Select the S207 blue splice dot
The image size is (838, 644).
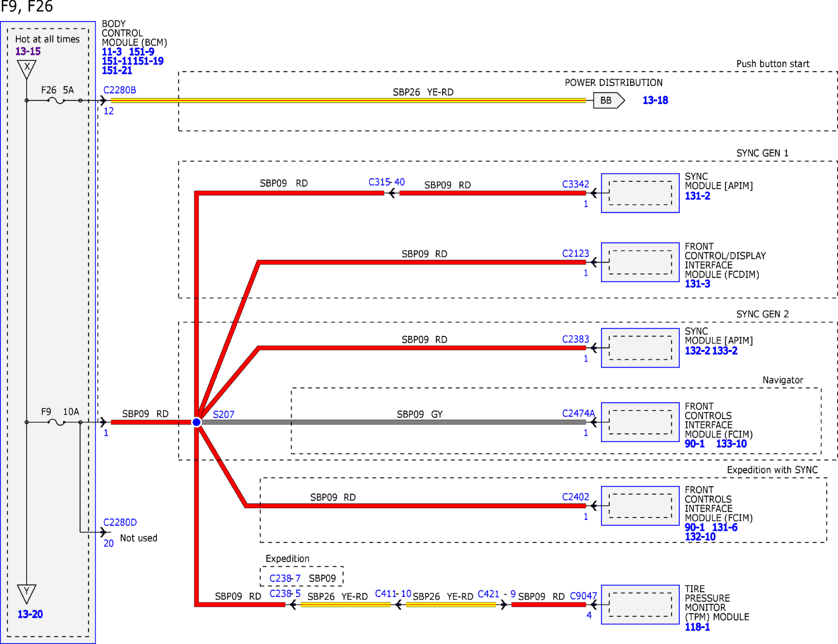click(x=197, y=422)
